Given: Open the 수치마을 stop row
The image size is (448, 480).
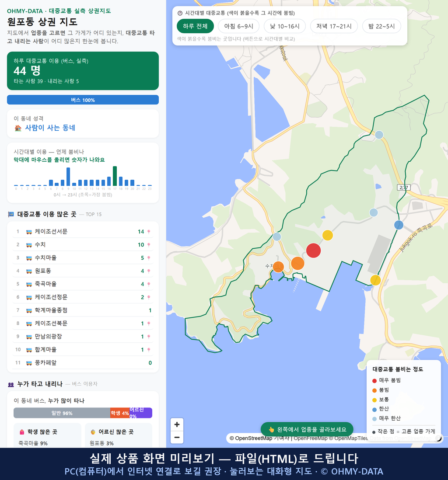Looking at the screenshot, I should (83, 258).
